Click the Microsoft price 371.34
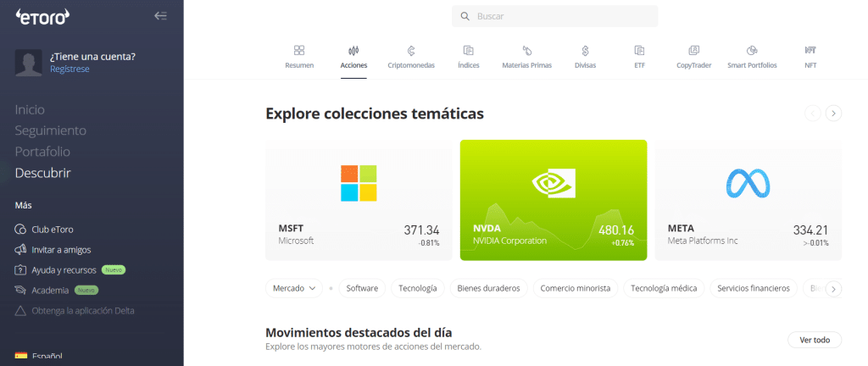This screenshot has height=366, width=868. pyautogui.click(x=421, y=230)
